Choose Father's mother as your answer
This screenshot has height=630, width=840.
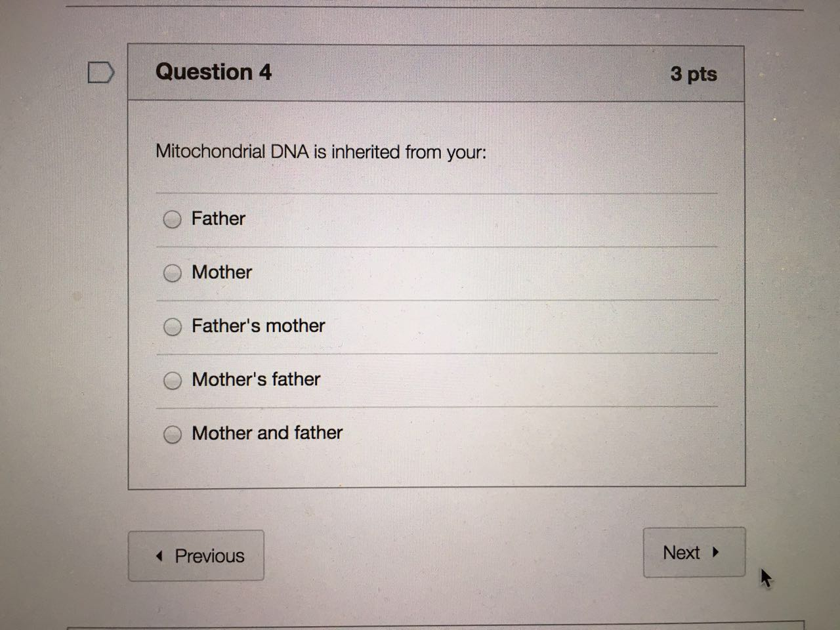[173, 327]
